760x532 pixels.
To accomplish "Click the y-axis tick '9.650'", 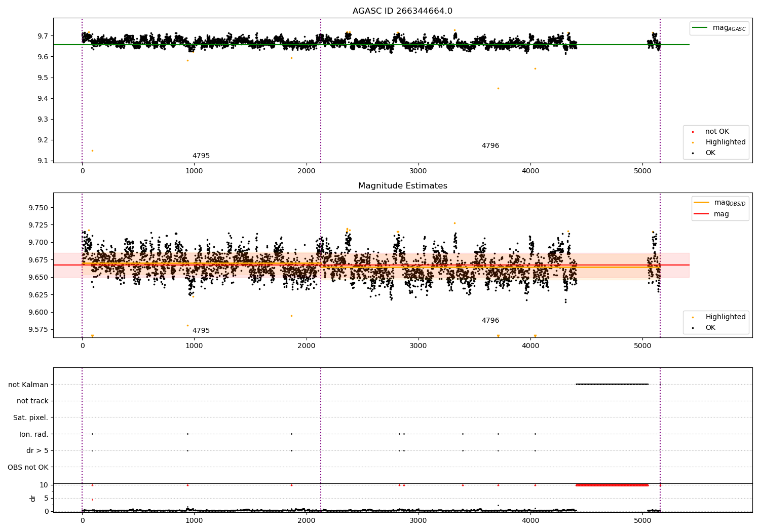I will (x=39, y=277).
